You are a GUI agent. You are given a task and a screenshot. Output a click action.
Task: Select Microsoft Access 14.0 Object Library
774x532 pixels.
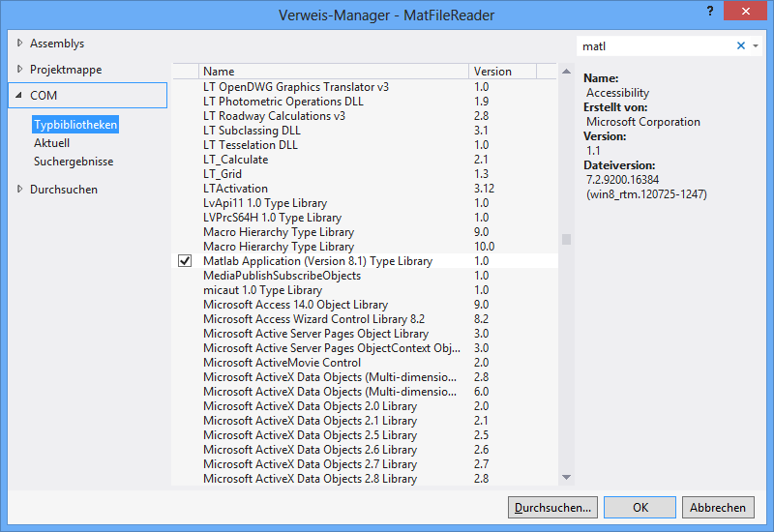pos(295,305)
